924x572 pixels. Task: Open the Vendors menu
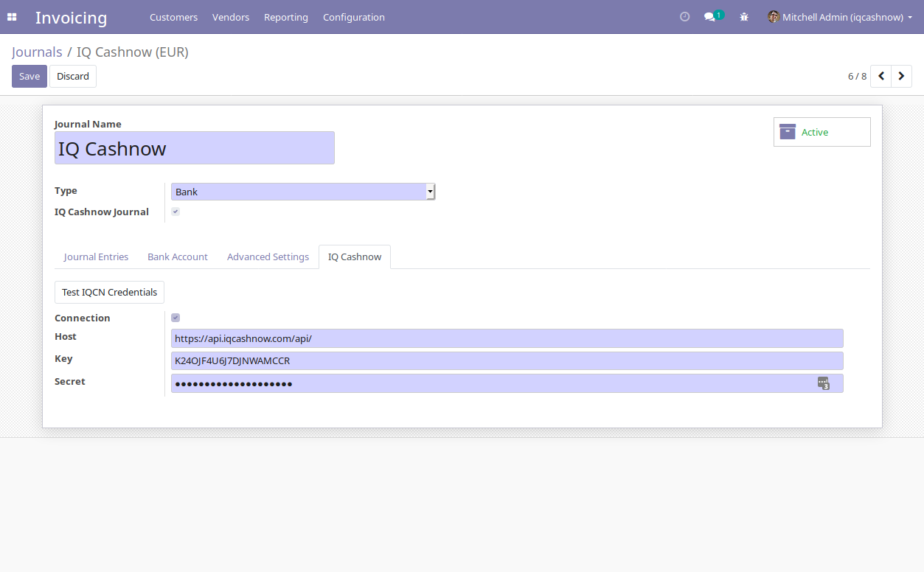(x=231, y=17)
